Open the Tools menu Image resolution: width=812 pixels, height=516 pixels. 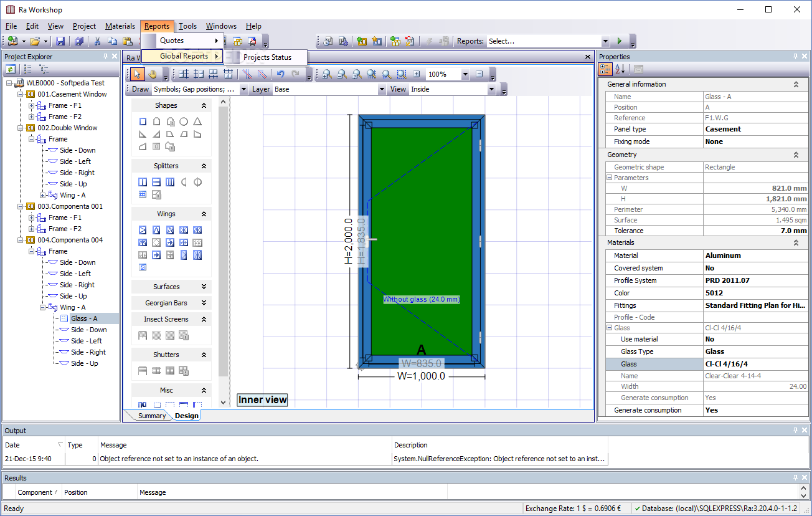(187, 26)
